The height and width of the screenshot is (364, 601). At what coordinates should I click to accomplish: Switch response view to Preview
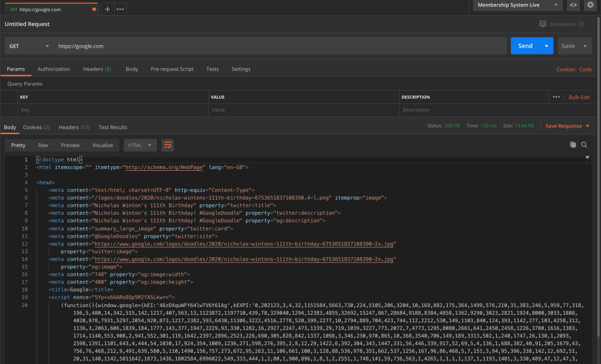[70, 145]
